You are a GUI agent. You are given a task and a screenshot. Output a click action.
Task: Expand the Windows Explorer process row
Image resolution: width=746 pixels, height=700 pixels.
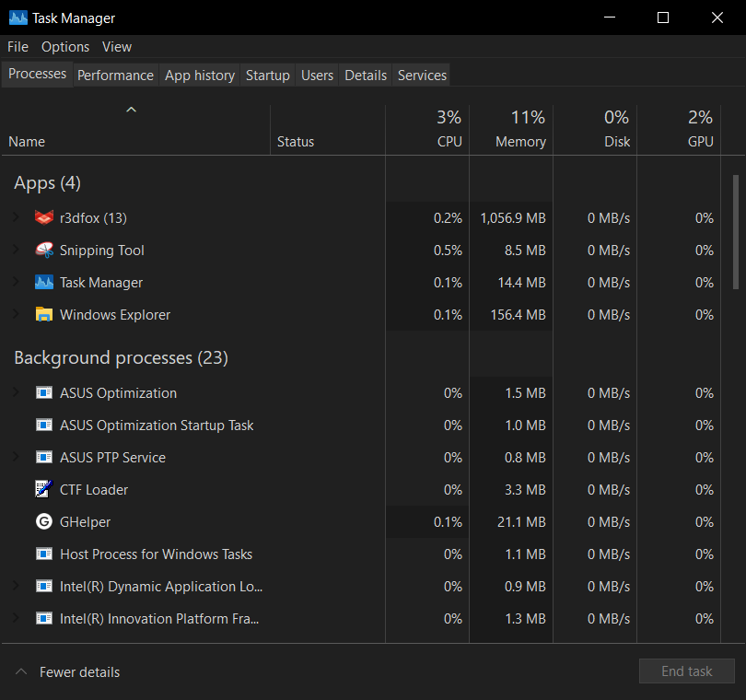pyautogui.click(x=16, y=315)
